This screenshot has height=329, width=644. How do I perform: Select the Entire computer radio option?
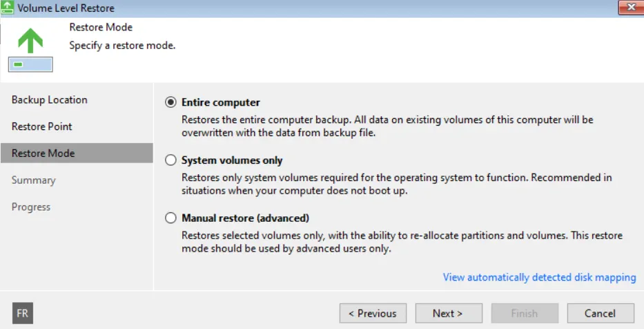[x=170, y=102]
